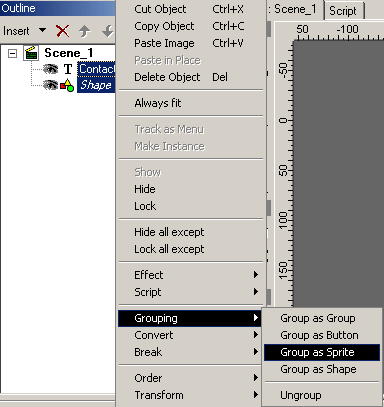Select the Shape item in Outline tree
The width and height of the screenshot is (384, 407).
[96, 85]
